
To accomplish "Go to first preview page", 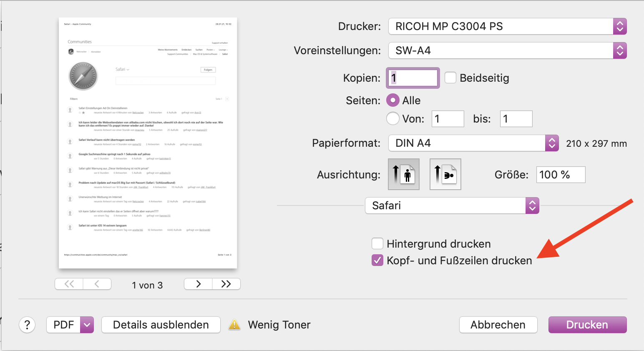I will click(69, 284).
